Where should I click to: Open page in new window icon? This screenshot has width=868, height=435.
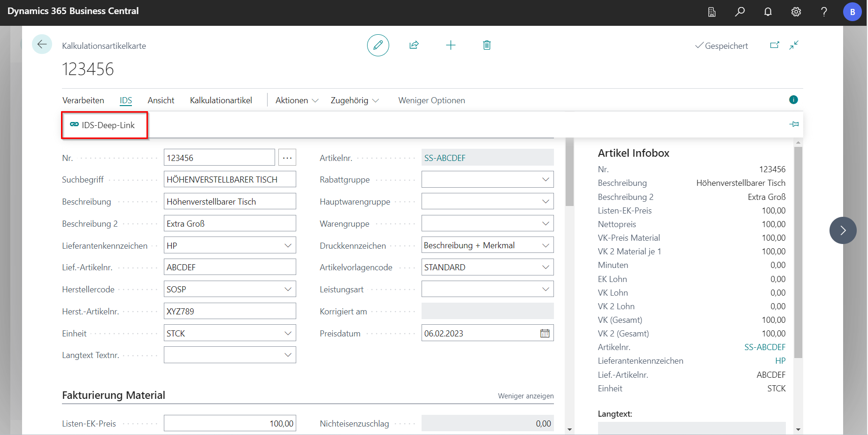coord(775,45)
